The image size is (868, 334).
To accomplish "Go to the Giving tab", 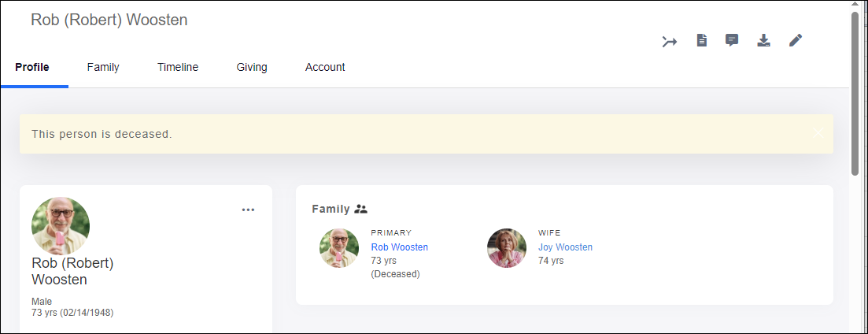I will click(252, 67).
